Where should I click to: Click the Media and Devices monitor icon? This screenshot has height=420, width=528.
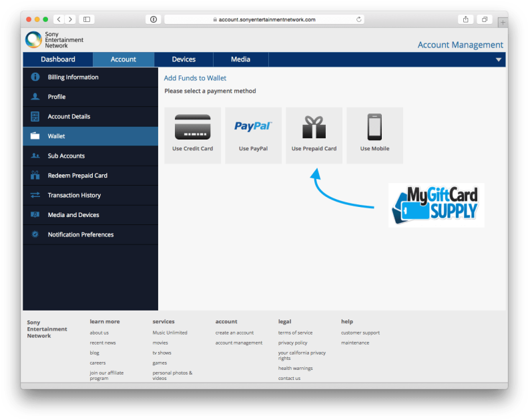(35, 214)
